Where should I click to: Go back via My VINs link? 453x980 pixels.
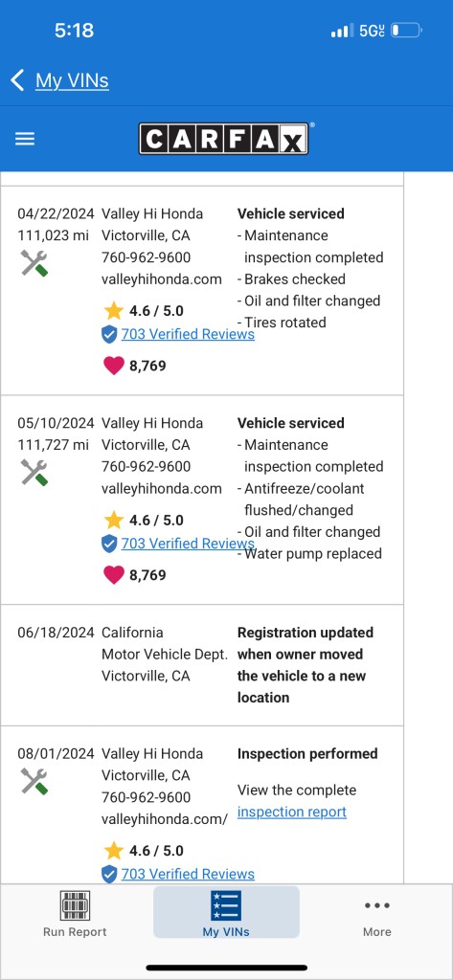coord(72,80)
